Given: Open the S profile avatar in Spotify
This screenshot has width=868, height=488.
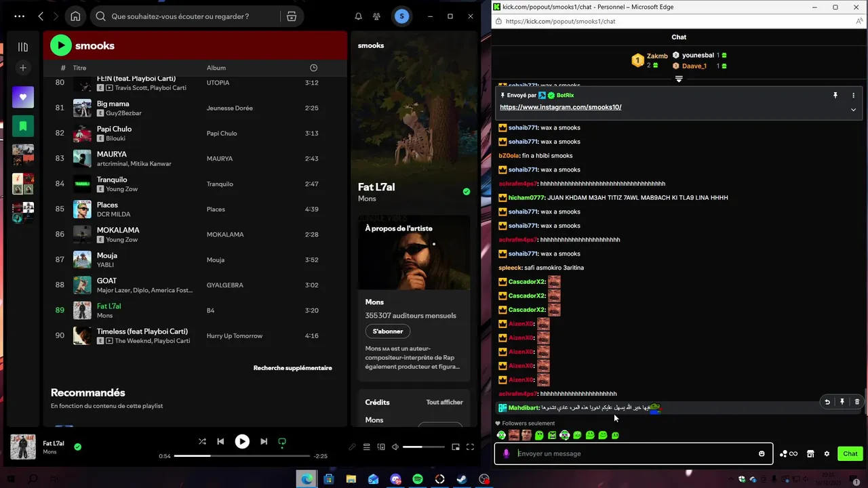Looking at the screenshot, I should [x=401, y=16].
